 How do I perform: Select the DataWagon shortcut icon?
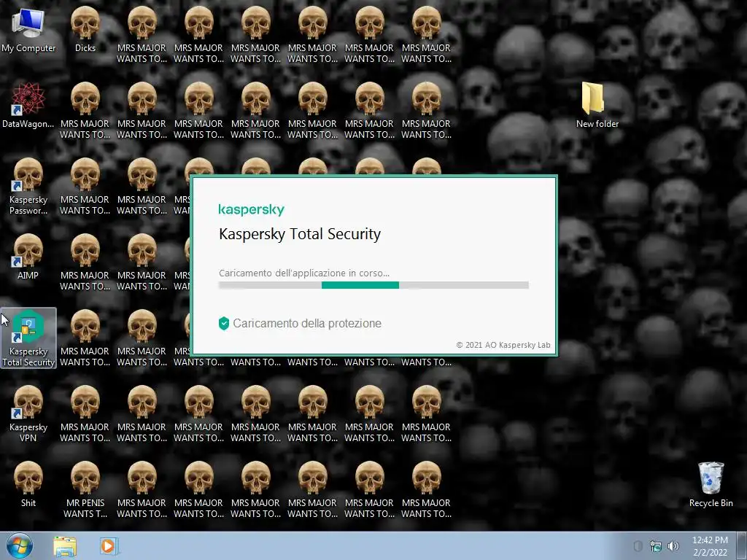[x=28, y=105]
